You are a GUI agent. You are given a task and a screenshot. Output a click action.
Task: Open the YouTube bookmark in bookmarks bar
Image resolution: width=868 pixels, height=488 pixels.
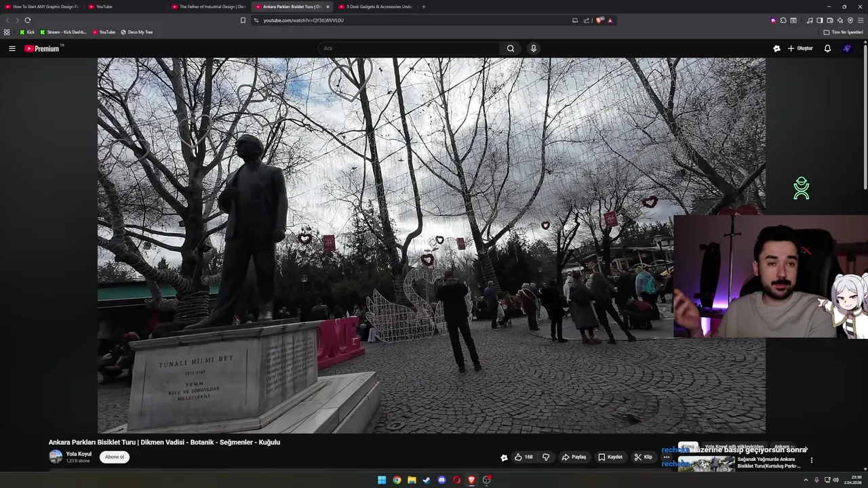pyautogui.click(x=104, y=32)
